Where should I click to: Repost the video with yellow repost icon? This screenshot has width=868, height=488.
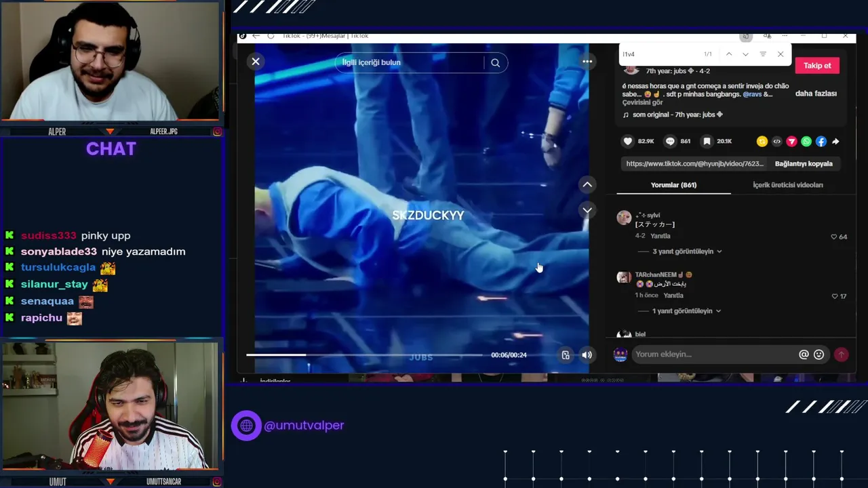coord(762,142)
